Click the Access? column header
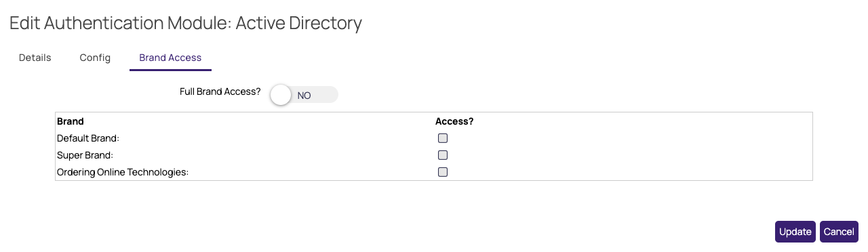Image resolution: width=868 pixels, height=252 pixels. click(454, 122)
